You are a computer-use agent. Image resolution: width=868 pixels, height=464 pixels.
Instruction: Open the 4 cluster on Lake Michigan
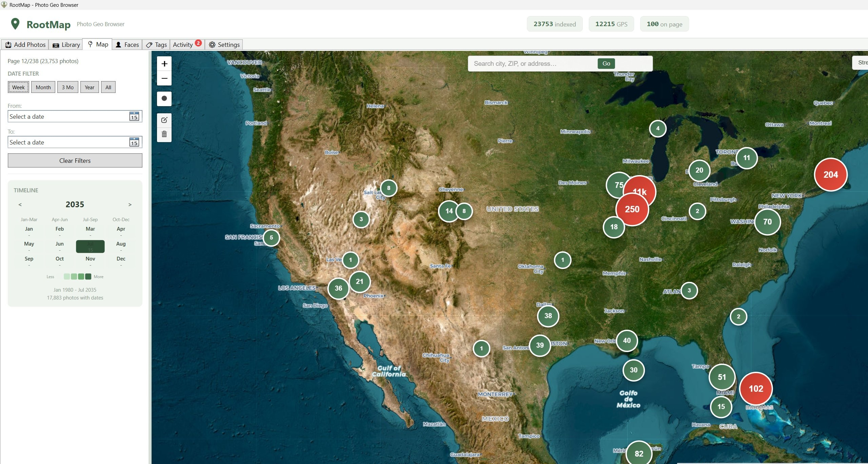click(658, 128)
